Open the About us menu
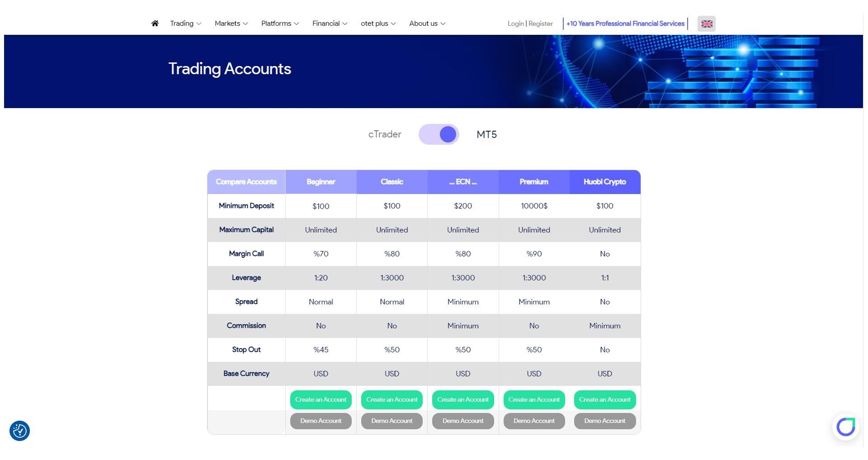868x460 pixels. 427,24
